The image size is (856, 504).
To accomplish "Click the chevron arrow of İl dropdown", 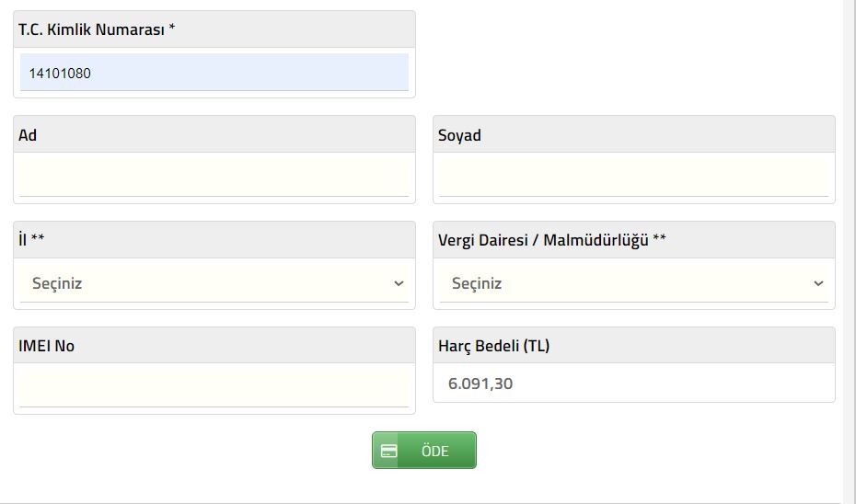I will (399, 283).
